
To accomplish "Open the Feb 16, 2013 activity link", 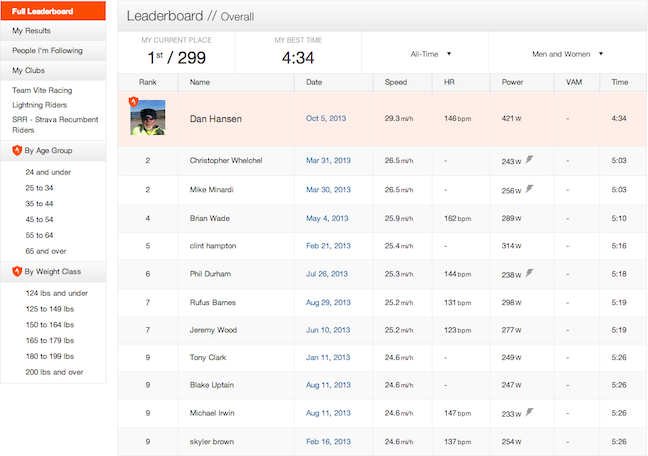I will point(328,442).
